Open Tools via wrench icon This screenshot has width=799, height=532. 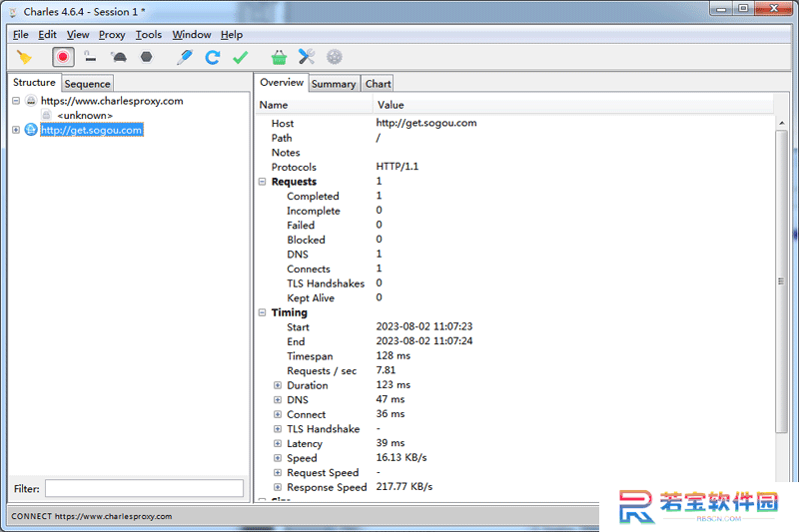click(307, 57)
